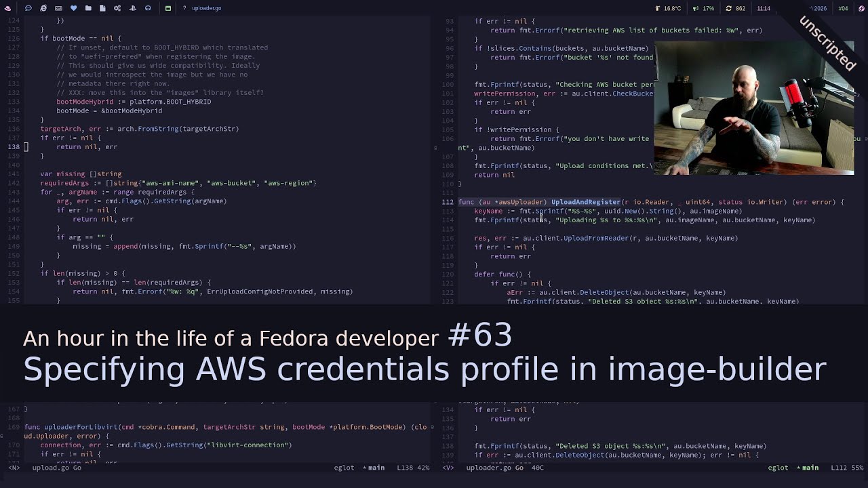Click "Upload conditions met." string
The height and width of the screenshot is (488, 868).
(604, 165)
